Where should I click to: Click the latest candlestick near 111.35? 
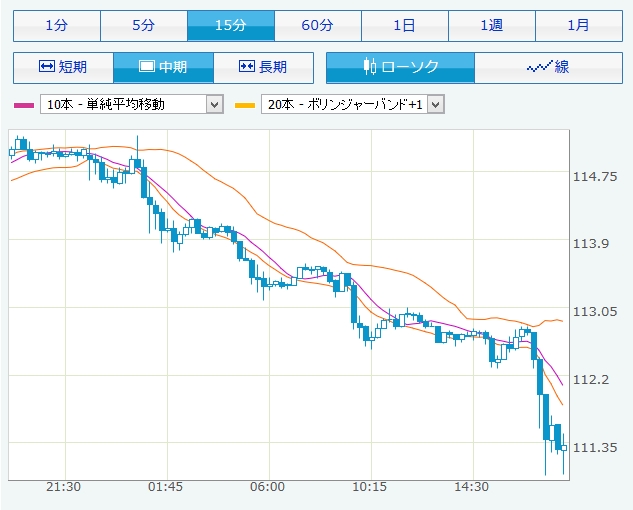(564, 448)
